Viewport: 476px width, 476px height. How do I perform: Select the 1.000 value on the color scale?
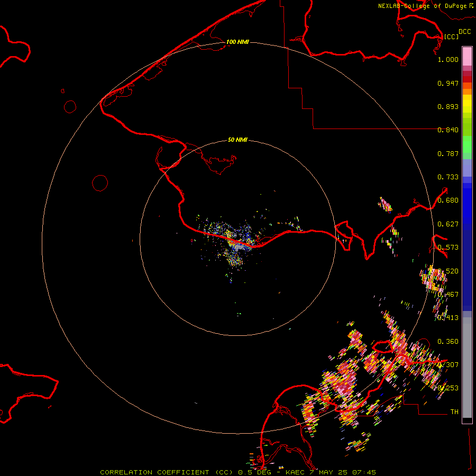pos(448,59)
